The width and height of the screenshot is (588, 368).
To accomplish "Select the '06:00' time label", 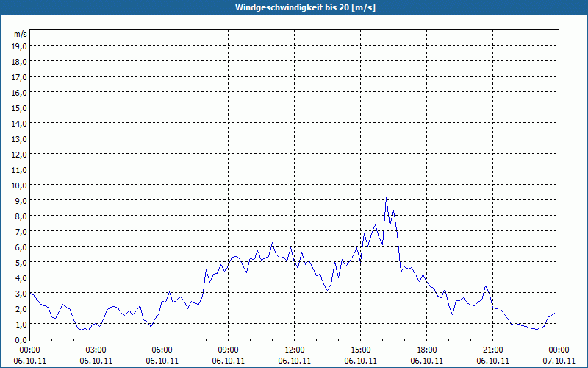I will (x=162, y=350).
